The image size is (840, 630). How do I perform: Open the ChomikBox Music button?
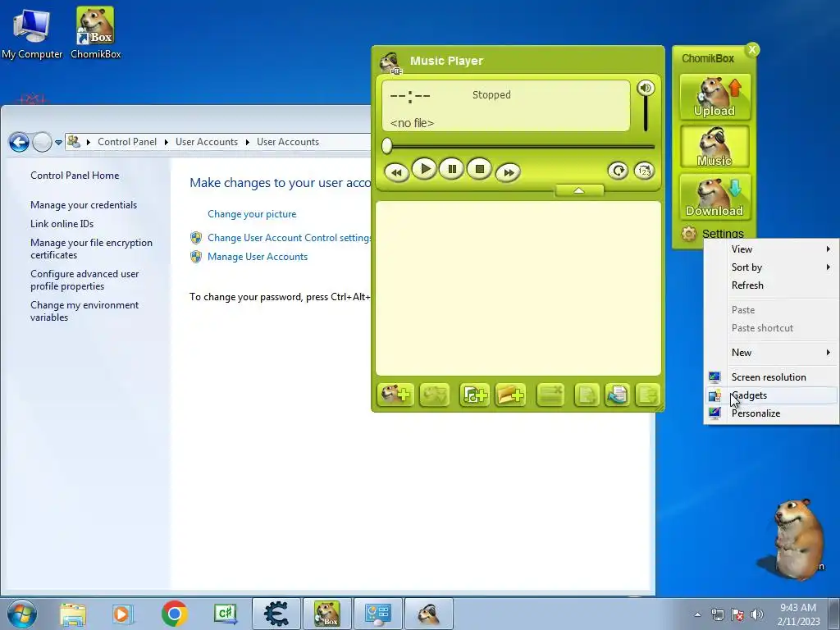pyautogui.click(x=714, y=147)
